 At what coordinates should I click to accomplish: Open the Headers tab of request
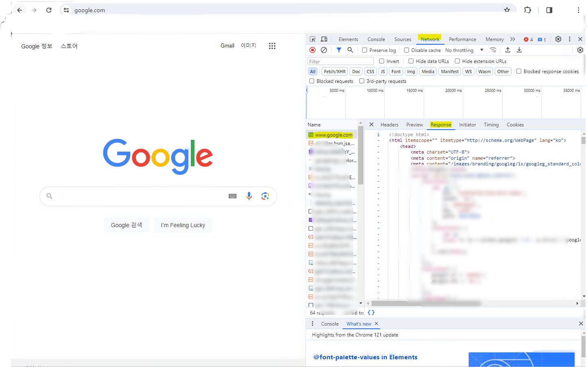389,125
